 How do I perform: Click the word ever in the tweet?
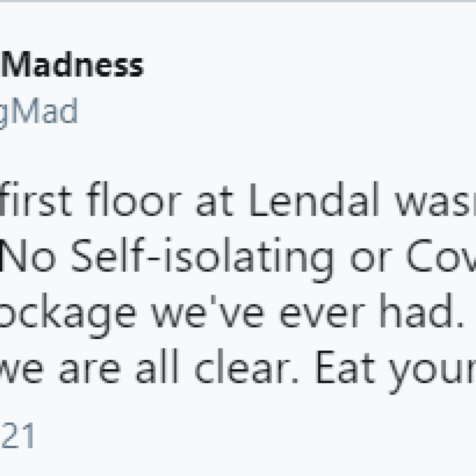322,313
